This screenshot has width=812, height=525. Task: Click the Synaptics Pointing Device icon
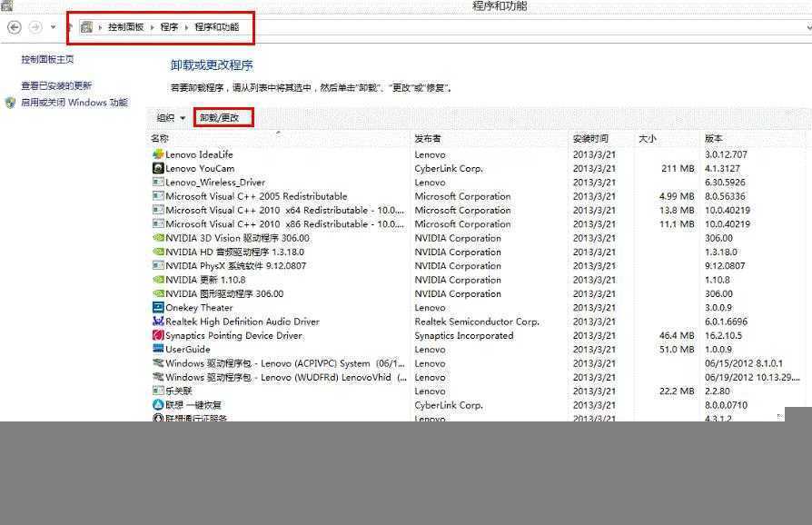[x=158, y=335]
